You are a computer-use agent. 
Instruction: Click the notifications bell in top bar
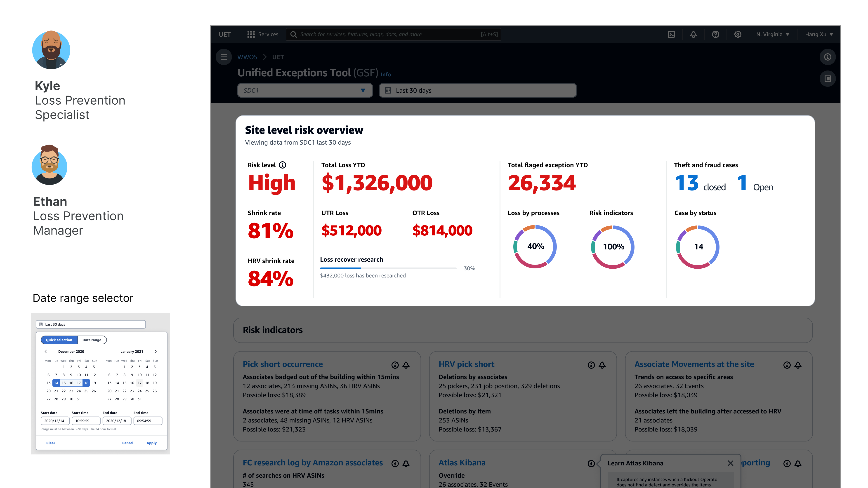coord(693,34)
